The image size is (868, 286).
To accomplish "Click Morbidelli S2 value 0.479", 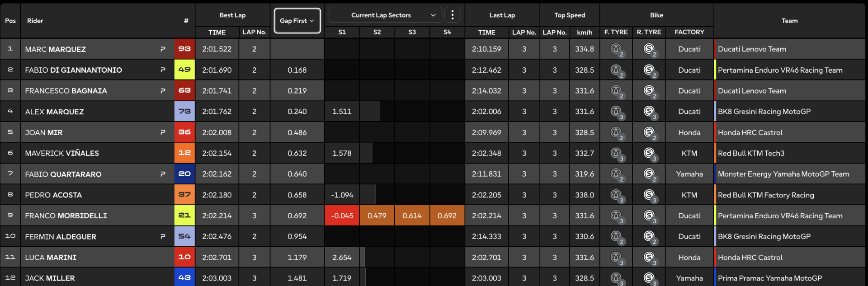I will point(377,216).
